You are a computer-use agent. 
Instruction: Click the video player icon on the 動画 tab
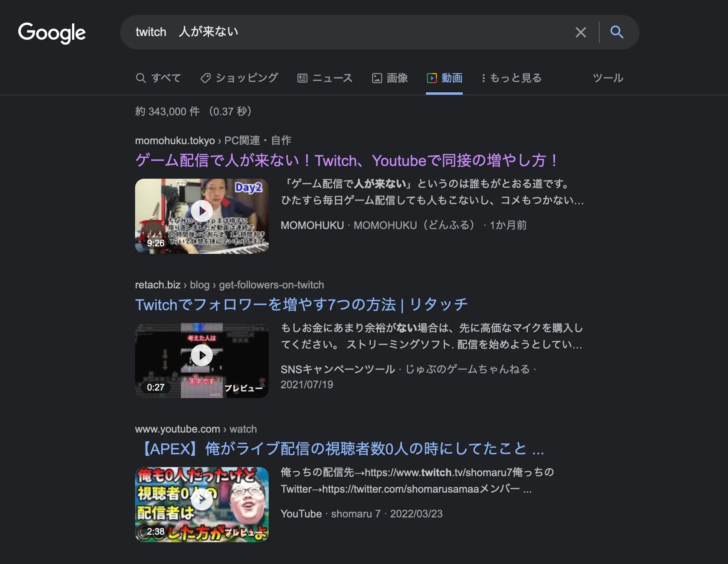[x=432, y=78]
